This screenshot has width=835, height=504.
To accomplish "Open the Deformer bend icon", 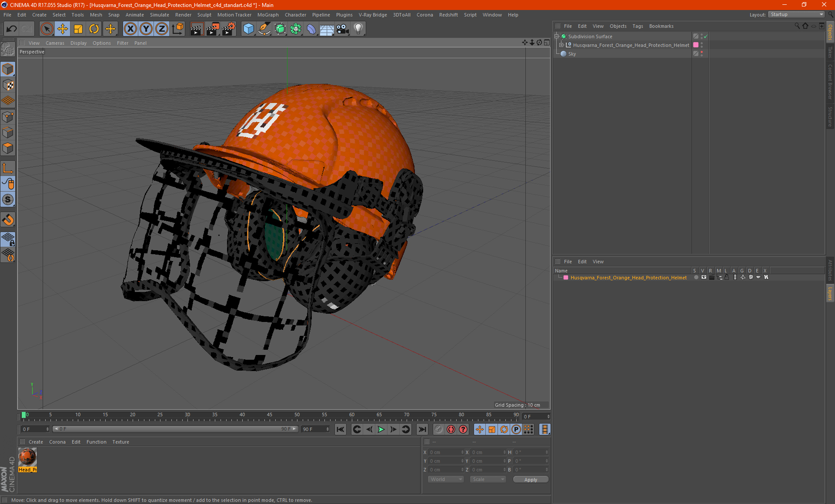I will click(x=311, y=29).
